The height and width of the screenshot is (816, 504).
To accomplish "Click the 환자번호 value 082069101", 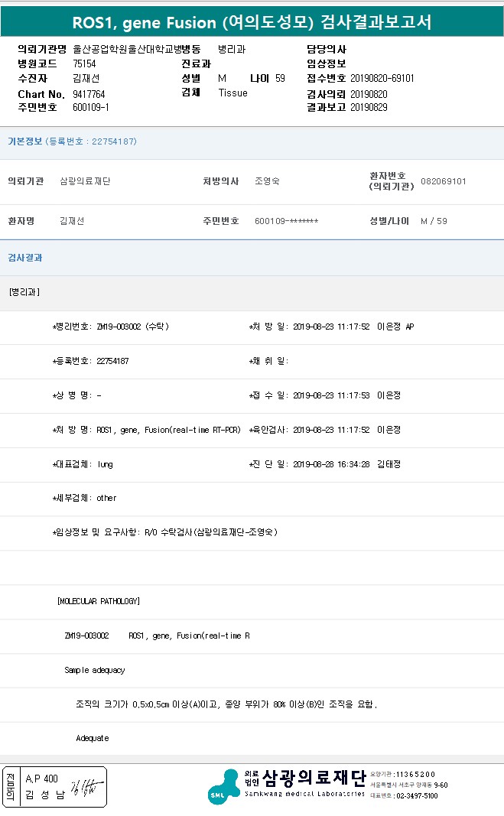I will (x=443, y=181).
